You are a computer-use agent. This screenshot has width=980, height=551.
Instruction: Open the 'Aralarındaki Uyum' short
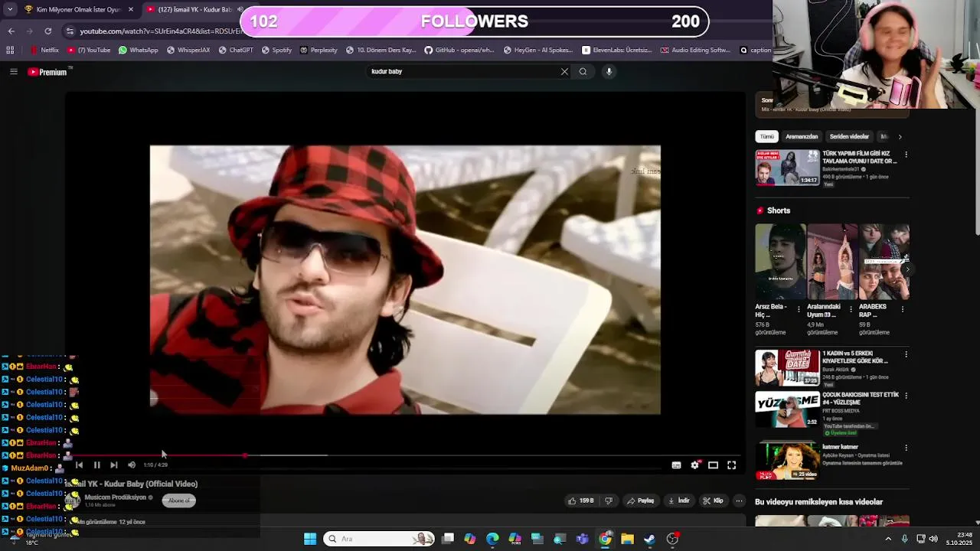pyautogui.click(x=832, y=262)
